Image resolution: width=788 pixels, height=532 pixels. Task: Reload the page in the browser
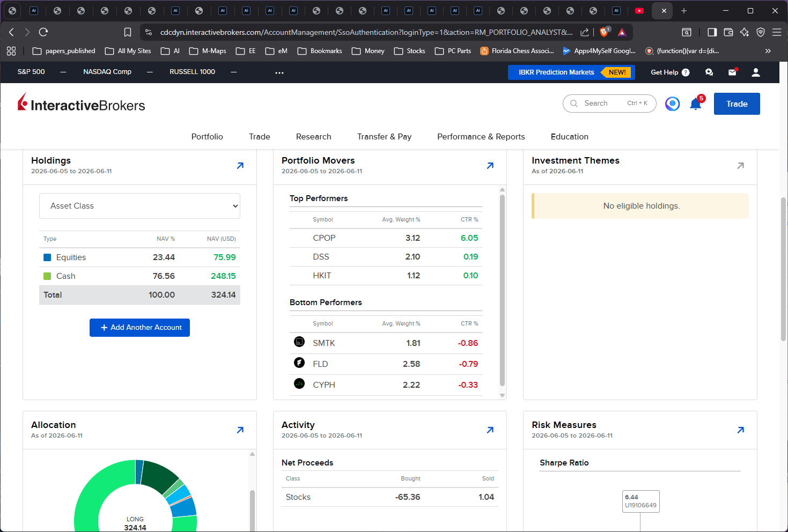coord(43,32)
